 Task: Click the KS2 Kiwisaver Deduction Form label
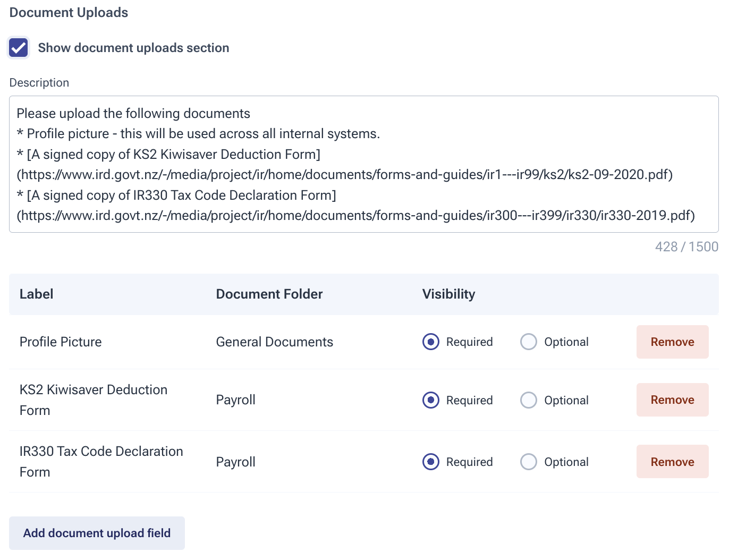[94, 400]
